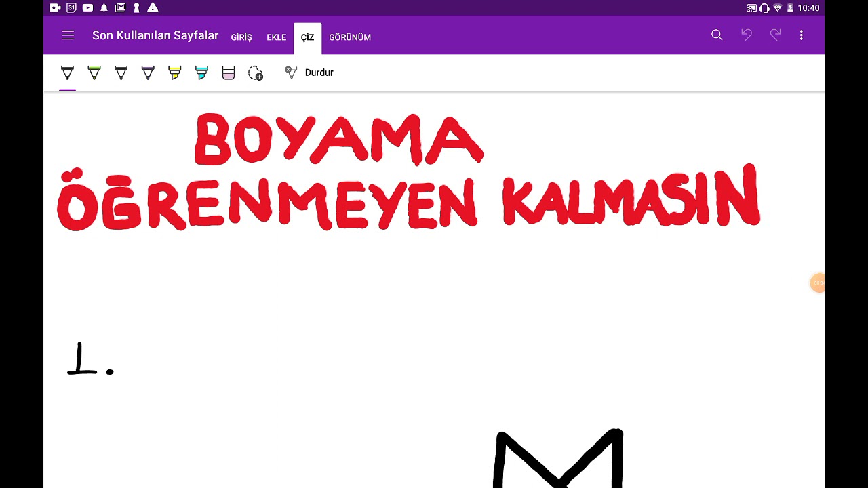Tap the warning triangle status icon

pyautogui.click(x=153, y=8)
